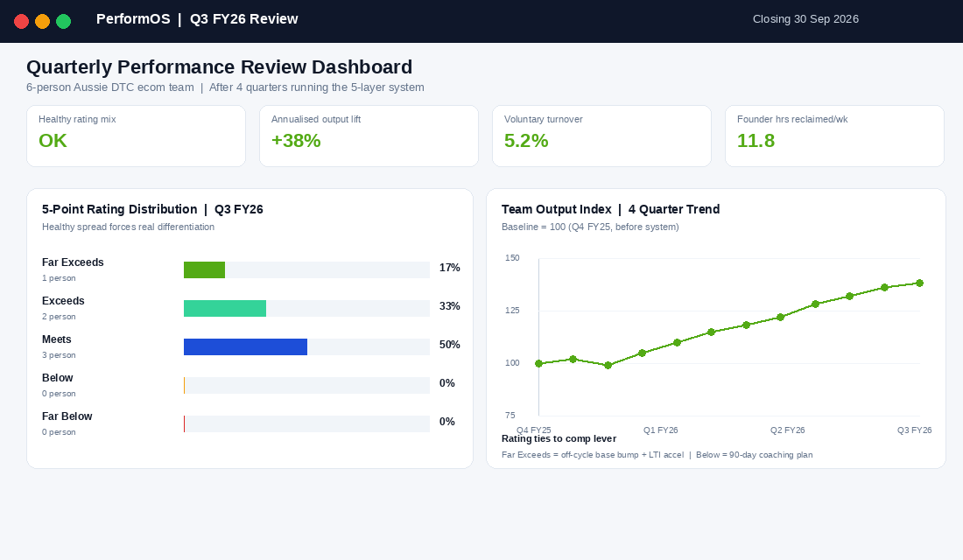
Task: Click the 5.2% voluntary turnover value
Action: click(526, 141)
